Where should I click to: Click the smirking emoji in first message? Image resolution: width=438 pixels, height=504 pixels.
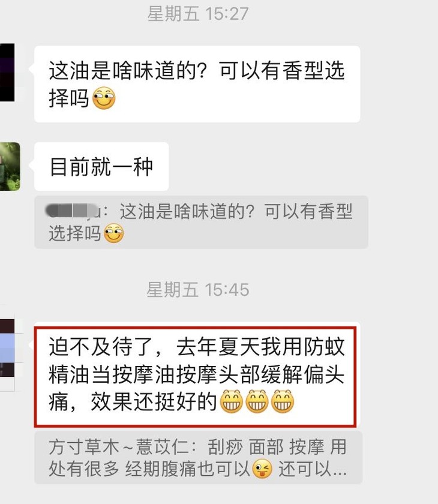tap(104, 98)
